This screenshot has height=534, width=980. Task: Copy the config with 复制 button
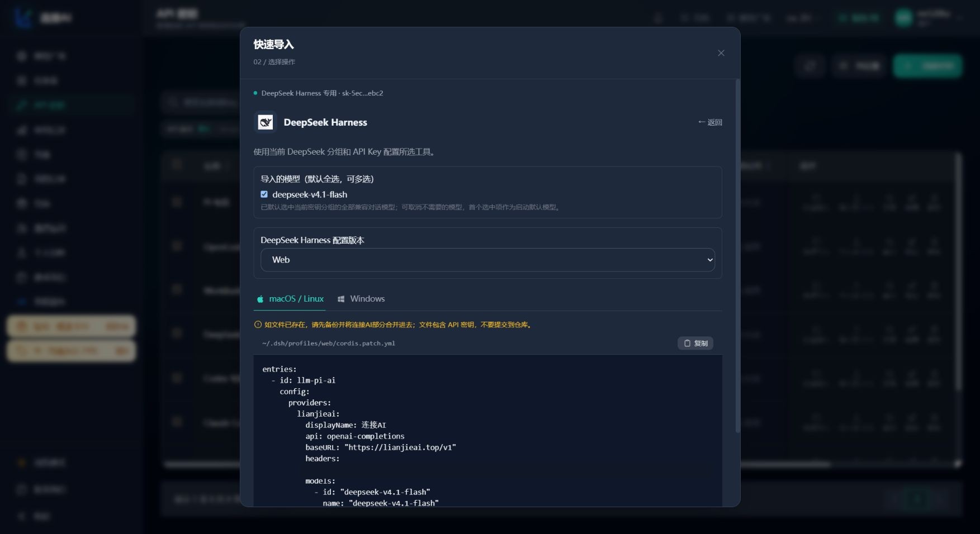pos(695,343)
